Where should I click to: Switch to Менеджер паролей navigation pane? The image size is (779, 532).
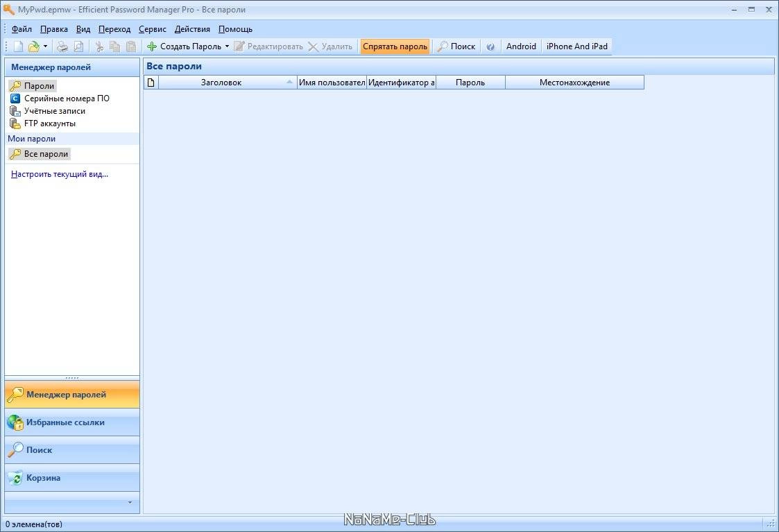72,395
